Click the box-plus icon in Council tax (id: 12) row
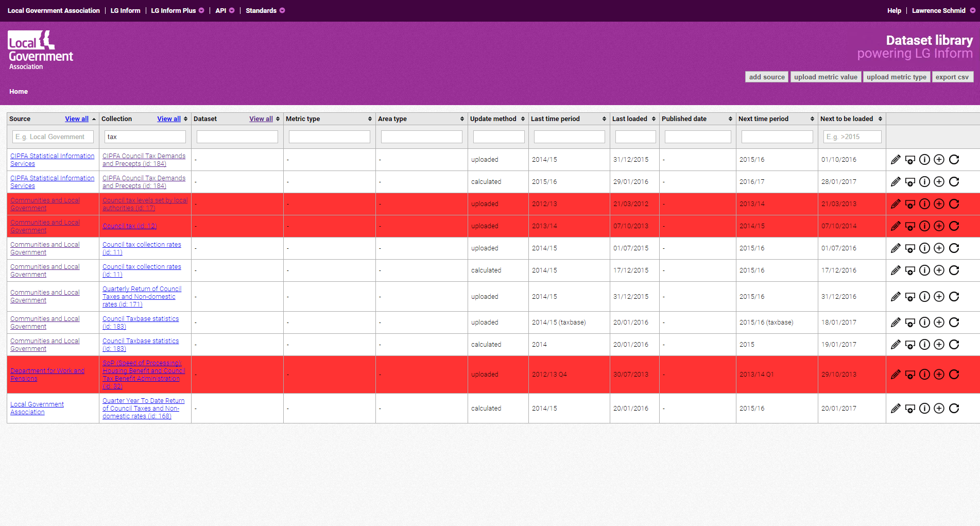Viewport: 980px width, 526px height. [x=910, y=226]
